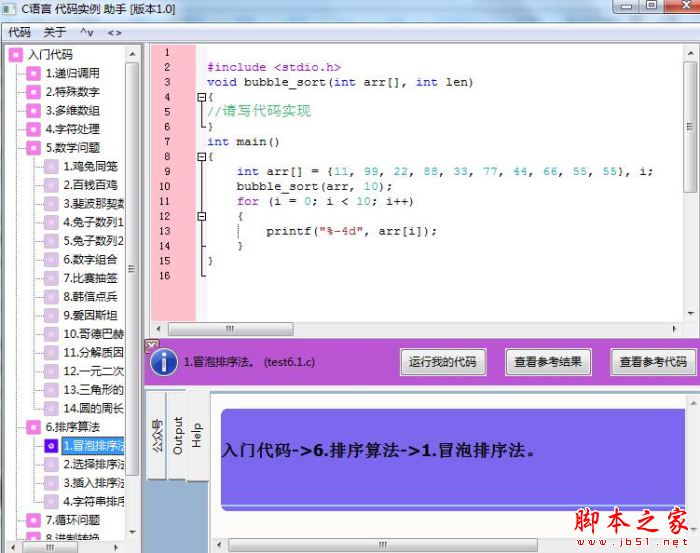Collapse the main function fold on line 8

(202, 157)
